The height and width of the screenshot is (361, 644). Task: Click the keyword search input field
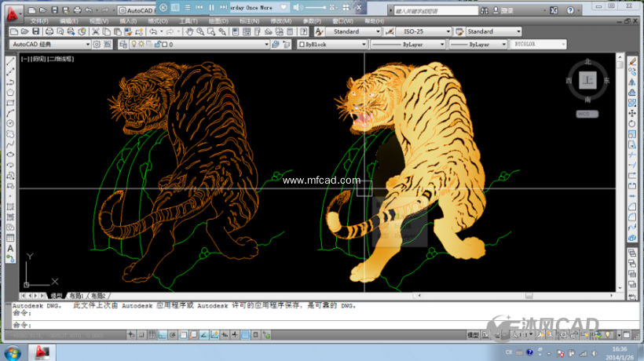[436, 11]
